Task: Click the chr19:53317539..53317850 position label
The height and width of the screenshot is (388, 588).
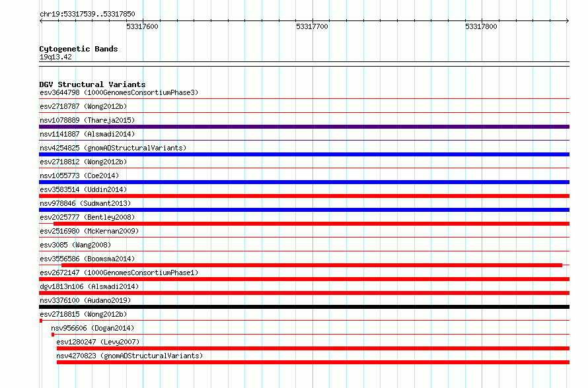Action: click(x=87, y=14)
